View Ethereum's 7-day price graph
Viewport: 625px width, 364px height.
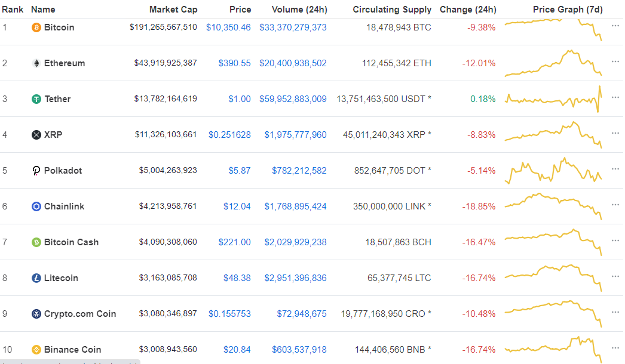coord(553,63)
